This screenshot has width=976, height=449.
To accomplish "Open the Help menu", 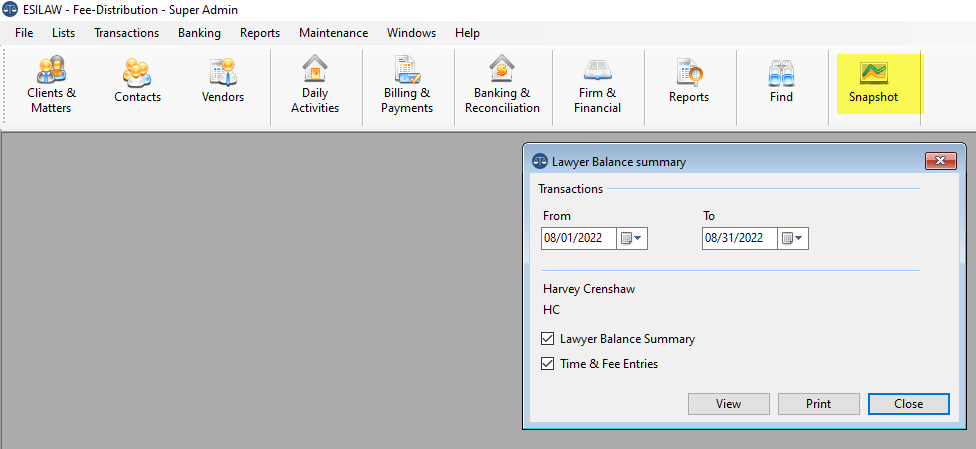I will coord(467,33).
